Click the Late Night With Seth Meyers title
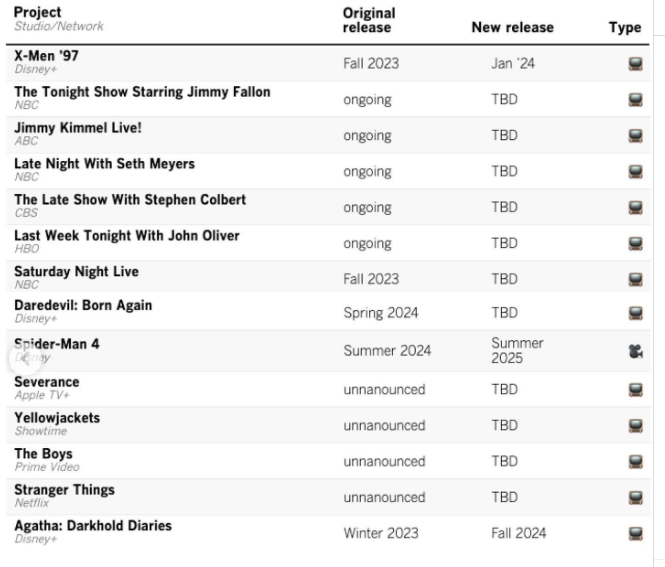 pyautogui.click(x=104, y=164)
